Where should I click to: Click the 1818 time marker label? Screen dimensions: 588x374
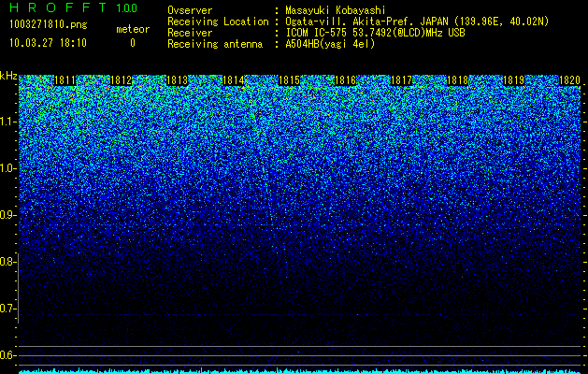click(x=457, y=80)
